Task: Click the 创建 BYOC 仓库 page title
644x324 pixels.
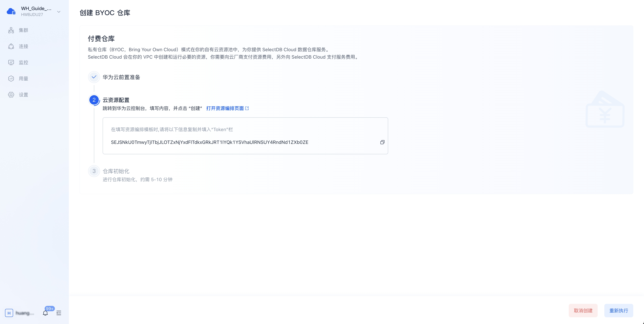Action: point(105,13)
